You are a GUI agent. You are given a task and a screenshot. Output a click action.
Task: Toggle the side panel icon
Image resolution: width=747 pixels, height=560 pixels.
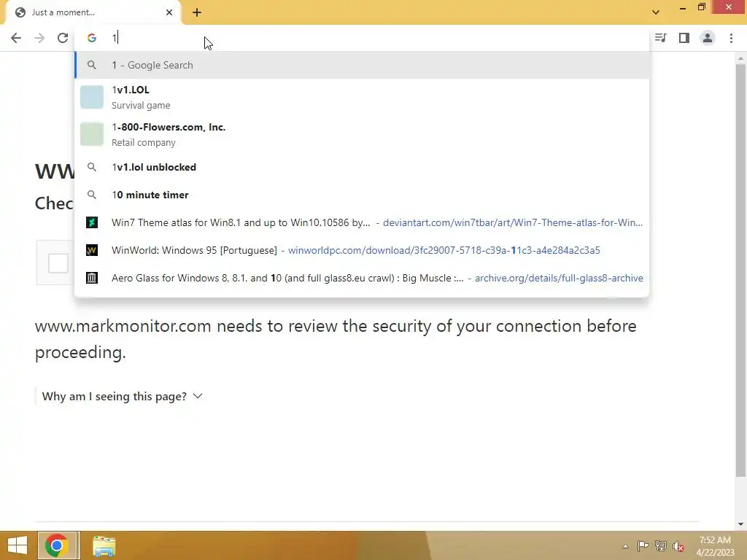(x=684, y=38)
